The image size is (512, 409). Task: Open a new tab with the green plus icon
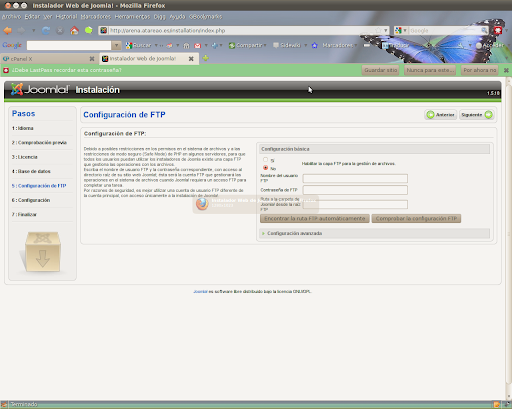click(206, 58)
